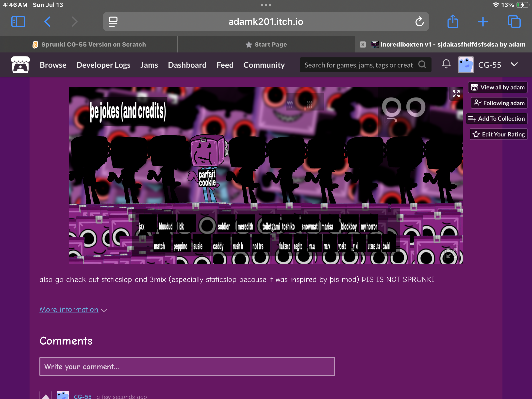Screen dimensions: 532x399
Task: Open a new tab with plus icon
Action: pyautogui.click(x=483, y=22)
